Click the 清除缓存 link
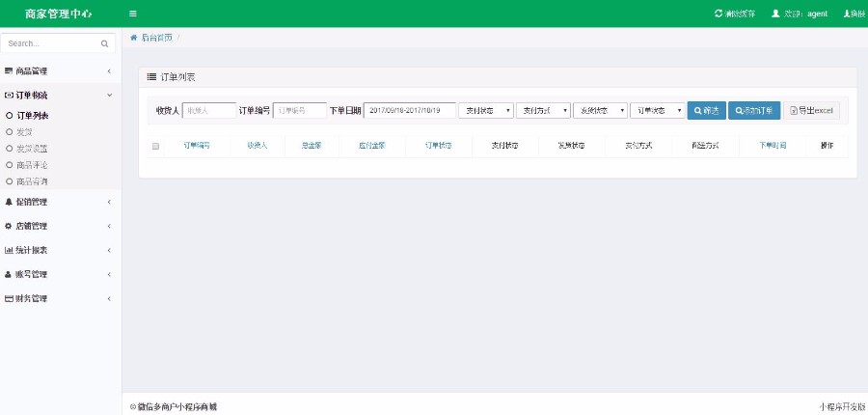Screen dimensions: 868x415 coord(740,14)
